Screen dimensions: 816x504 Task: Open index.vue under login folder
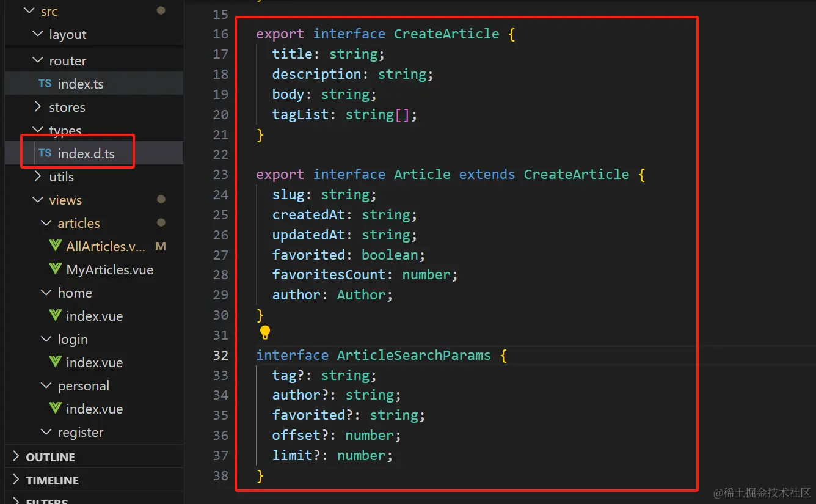coord(94,362)
